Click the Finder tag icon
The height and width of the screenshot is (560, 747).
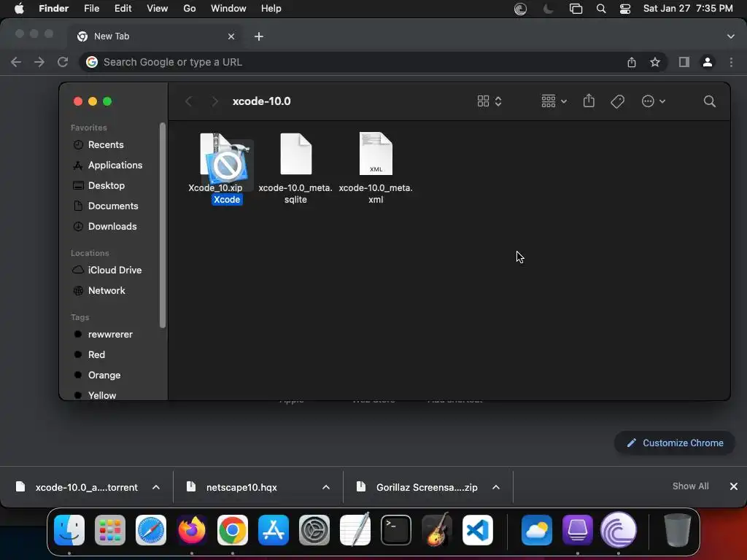(617, 101)
